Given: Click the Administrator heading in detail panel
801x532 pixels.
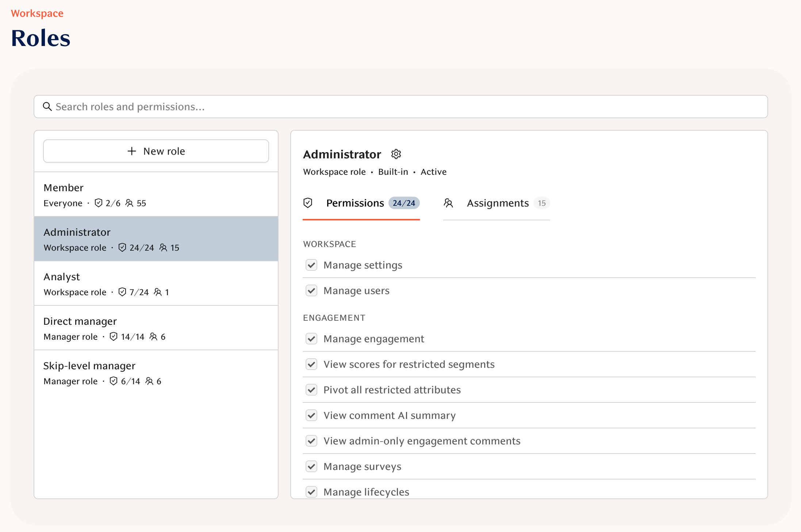Looking at the screenshot, I should click(x=342, y=154).
